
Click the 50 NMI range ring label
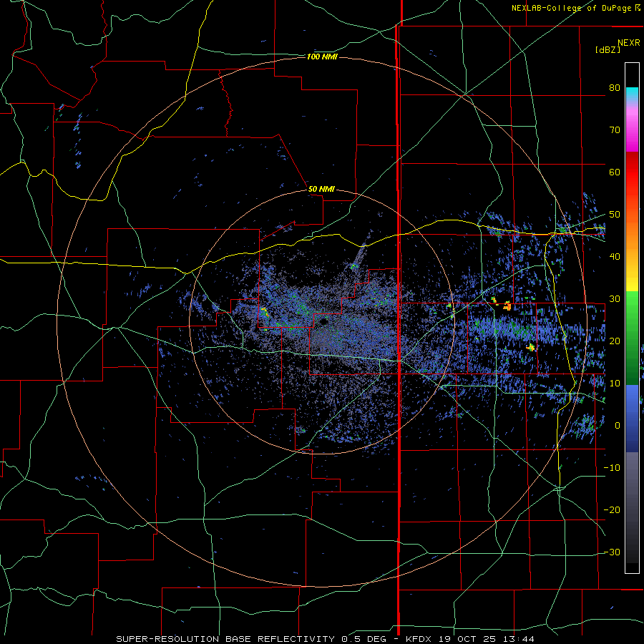pyautogui.click(x=321, y=190)
